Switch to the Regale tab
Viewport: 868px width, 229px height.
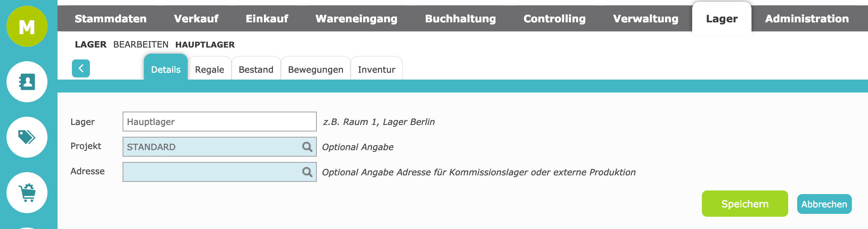[x=209, y=69]
